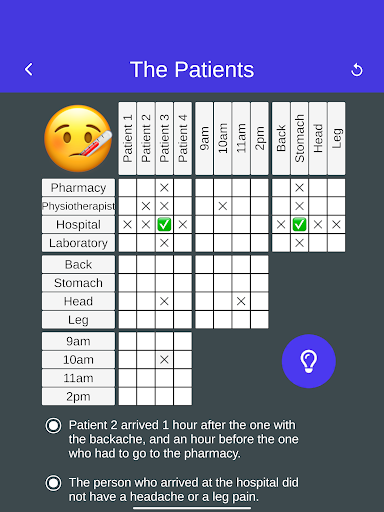Clear the X at Physiotherapist 10am
384x512 pixels.
coord(223,206)
